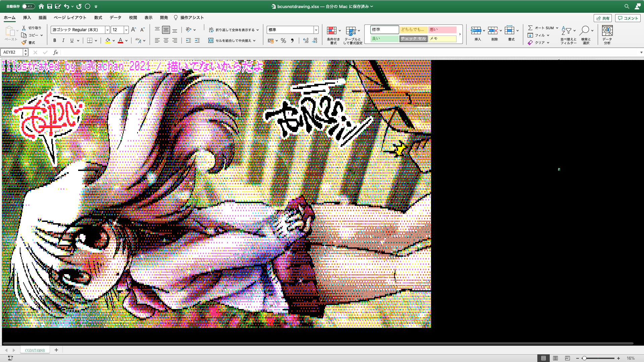Toggle Underline formatting

click(72, 41)
